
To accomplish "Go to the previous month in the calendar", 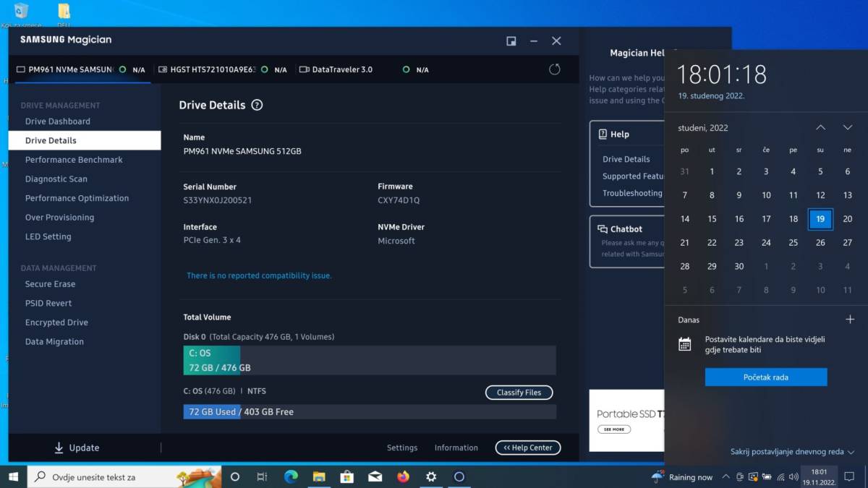I will coord(820,127).
